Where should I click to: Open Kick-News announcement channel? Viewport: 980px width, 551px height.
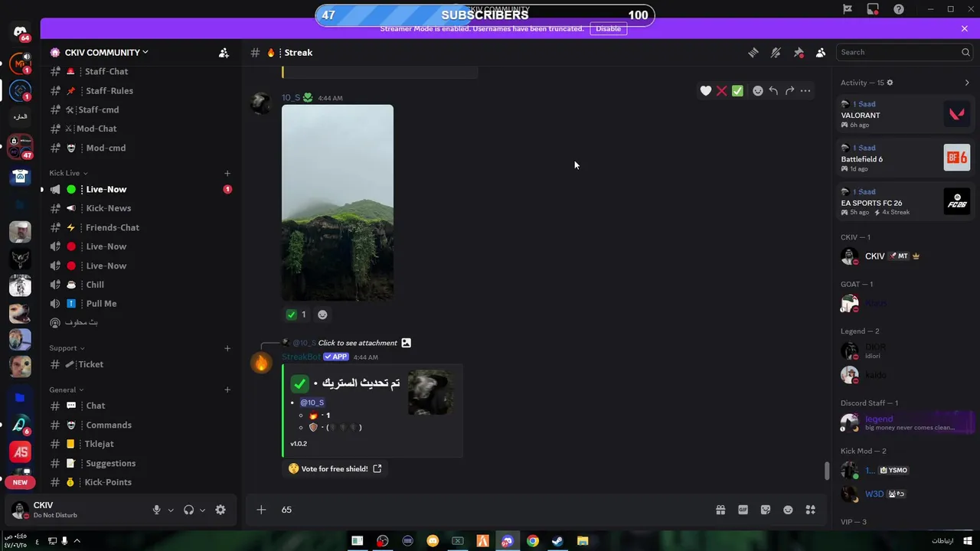[x=139, y=208]
